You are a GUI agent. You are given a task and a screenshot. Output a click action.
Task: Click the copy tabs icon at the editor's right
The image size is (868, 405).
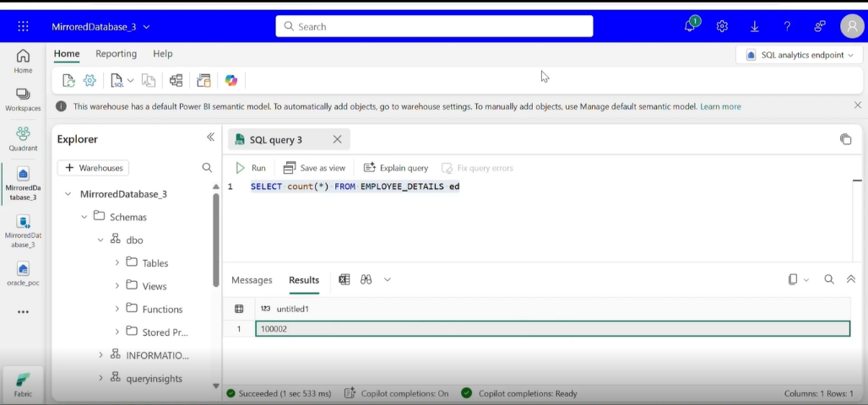tap(845, 139)
